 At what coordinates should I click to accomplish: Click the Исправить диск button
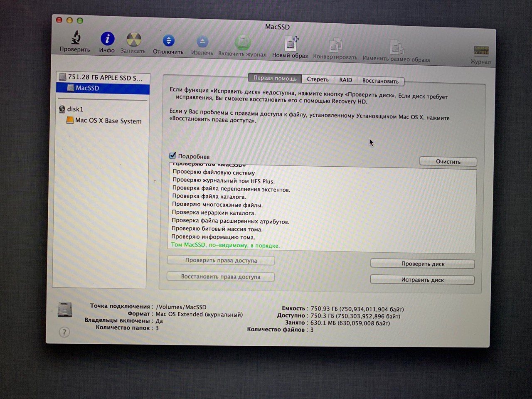point(422,280)
